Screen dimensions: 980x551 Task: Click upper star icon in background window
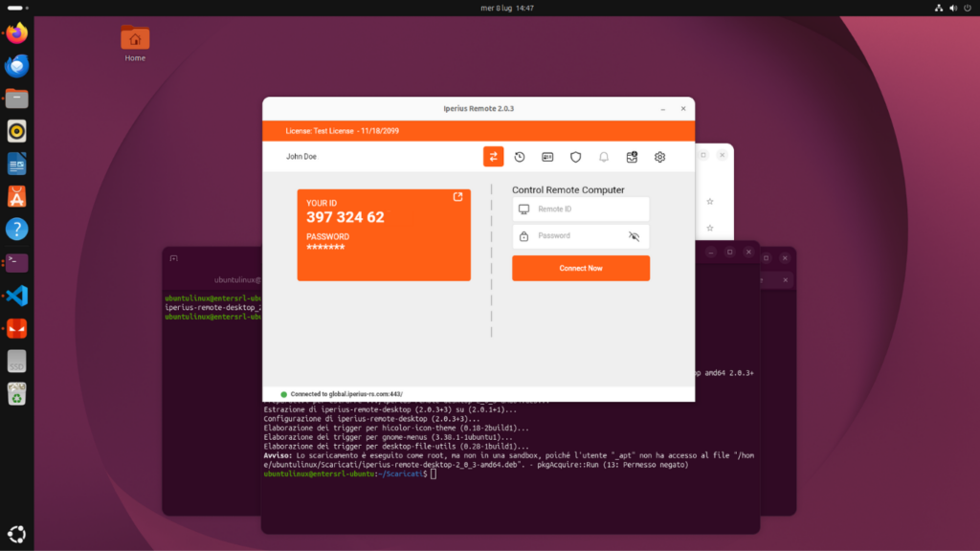pos(710,202)
